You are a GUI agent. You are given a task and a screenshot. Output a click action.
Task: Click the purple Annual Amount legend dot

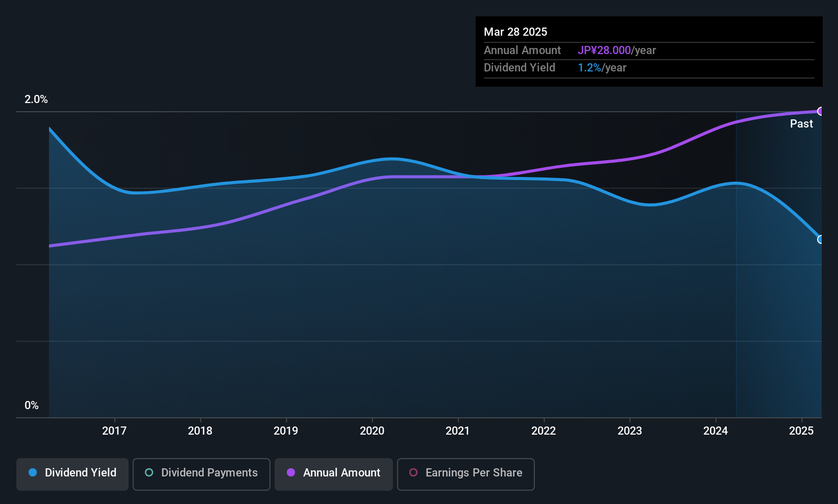(x=291, y=472)
